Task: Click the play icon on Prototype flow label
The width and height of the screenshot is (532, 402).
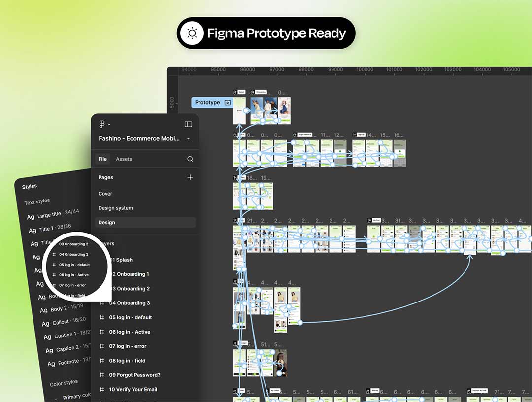Action: 227,103
